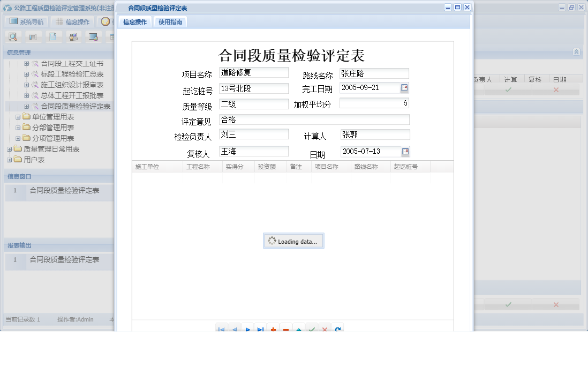Jump to the last record with the navigator
The height and width of the screenshot is (381, 588).
click(260, 330)
